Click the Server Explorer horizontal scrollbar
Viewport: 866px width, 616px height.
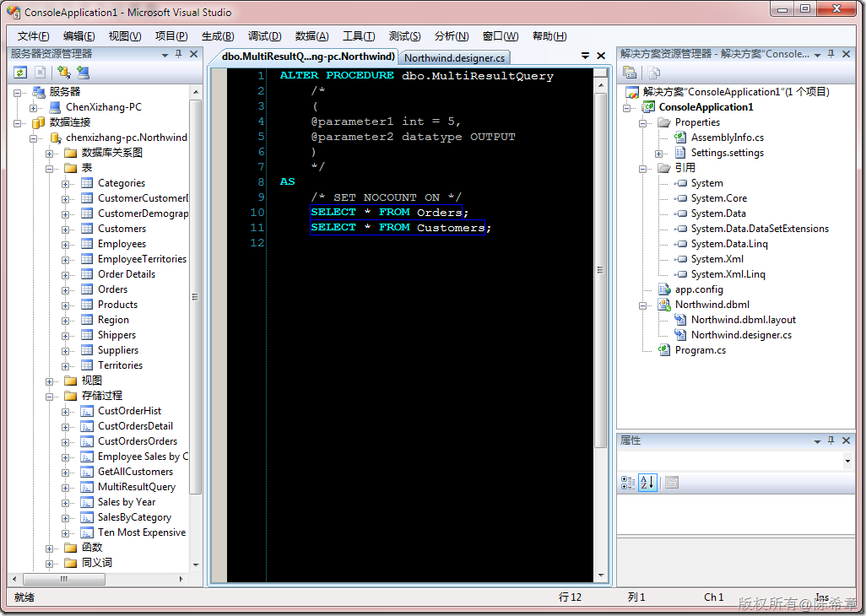[x=64, y=579]
